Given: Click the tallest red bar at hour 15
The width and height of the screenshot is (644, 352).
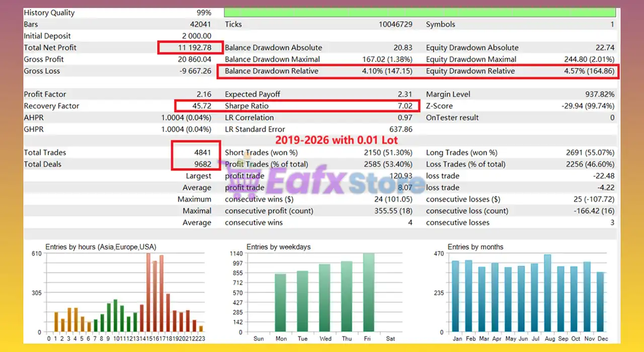Looking at the screenshot, I should [x=148, y=293].
